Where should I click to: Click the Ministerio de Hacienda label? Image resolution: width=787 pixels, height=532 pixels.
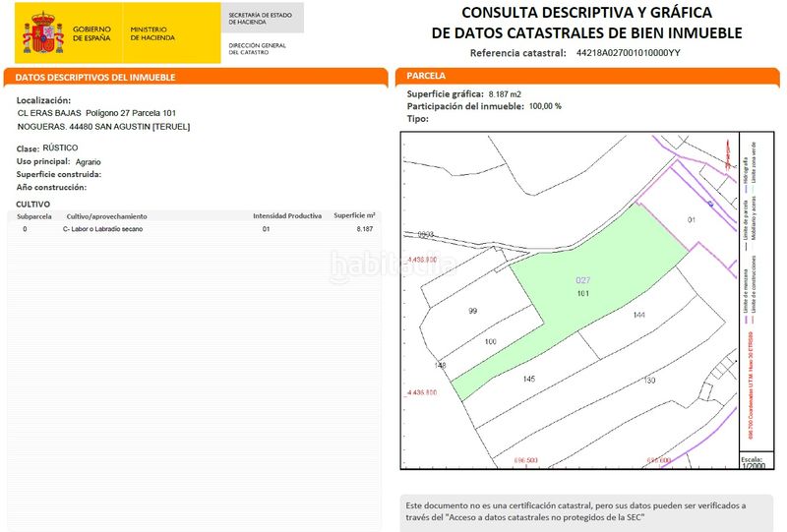click(154, 33)
